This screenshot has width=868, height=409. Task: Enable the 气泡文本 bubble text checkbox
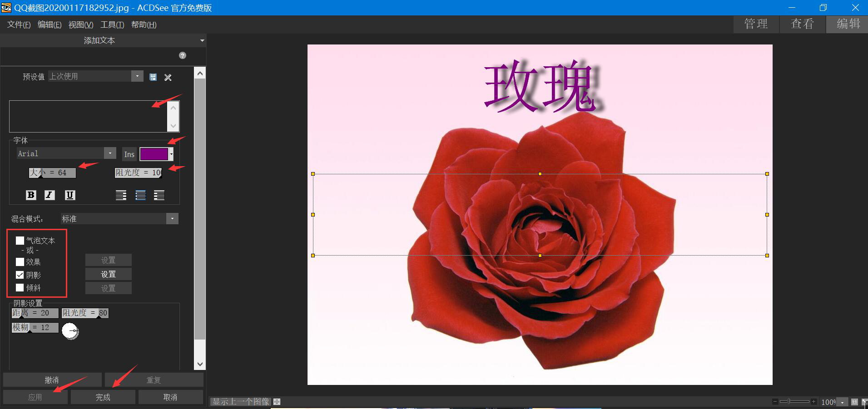(20, 241)
